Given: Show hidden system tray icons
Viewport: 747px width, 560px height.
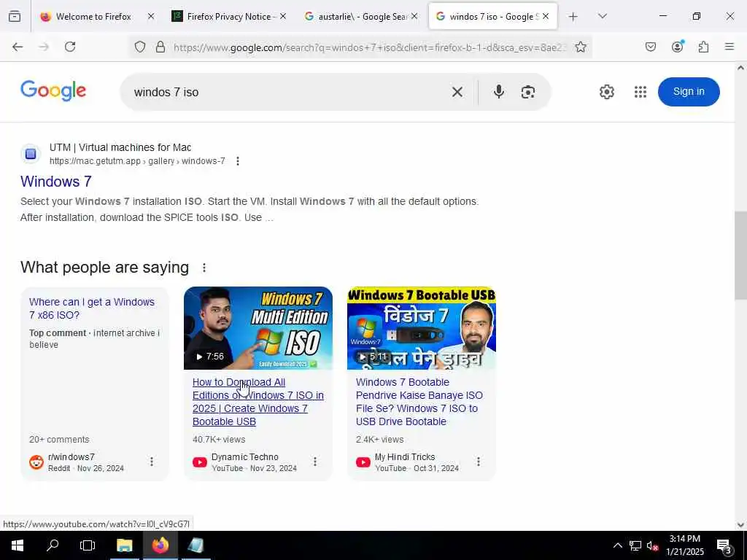Looking at the screenshot, I should point(617,545).
